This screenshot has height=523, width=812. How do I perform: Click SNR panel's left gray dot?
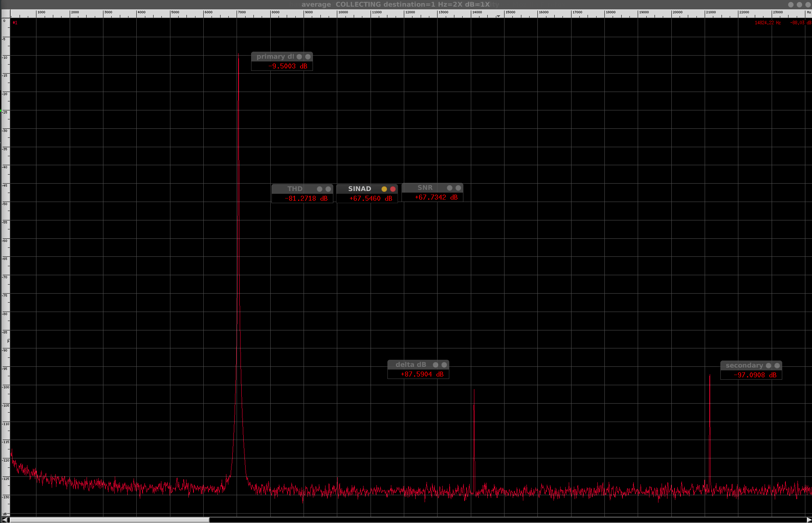point(450,188)
